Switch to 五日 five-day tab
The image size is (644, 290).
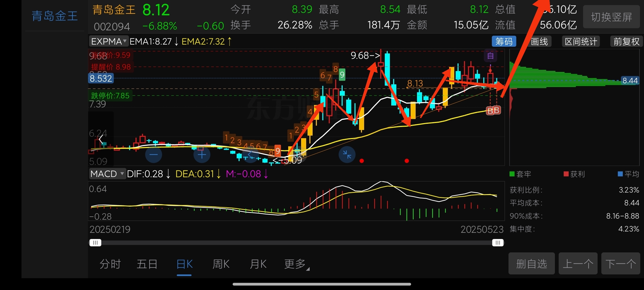pos(147,264)
